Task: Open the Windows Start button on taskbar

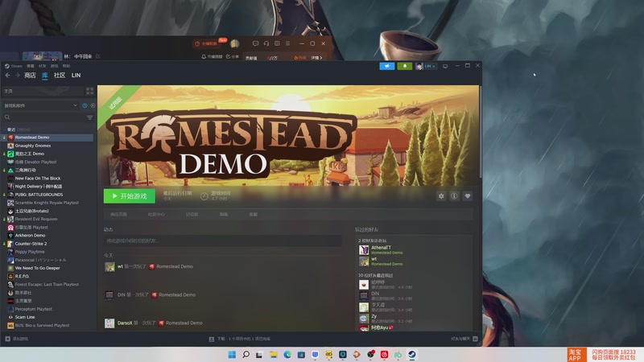Action: coord(232,354)
